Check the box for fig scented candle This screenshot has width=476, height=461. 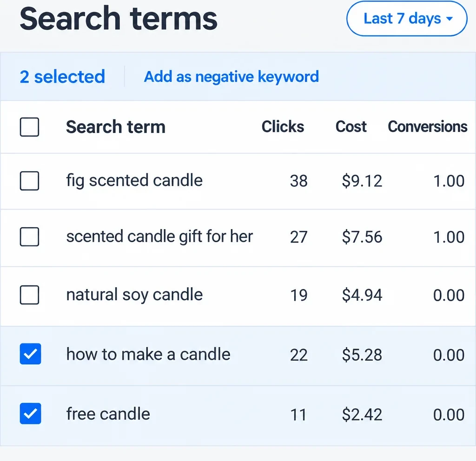point(29,181)
